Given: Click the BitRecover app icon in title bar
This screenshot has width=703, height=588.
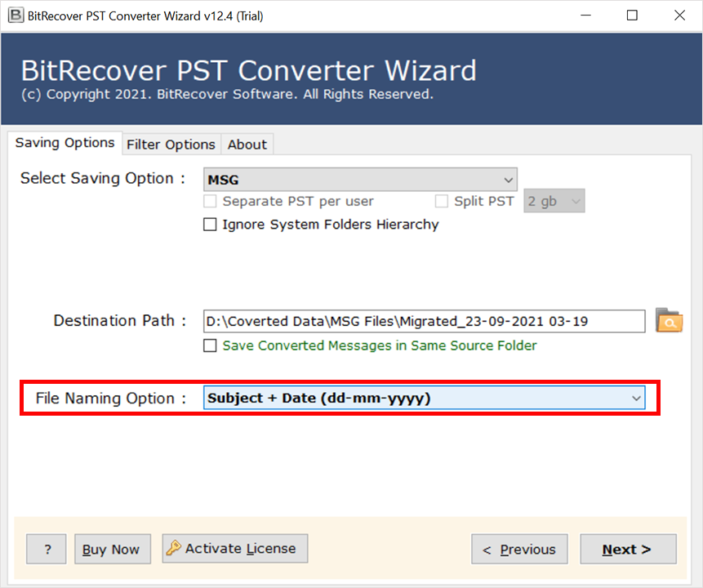Looking at the screenshot, I should 16,16.
